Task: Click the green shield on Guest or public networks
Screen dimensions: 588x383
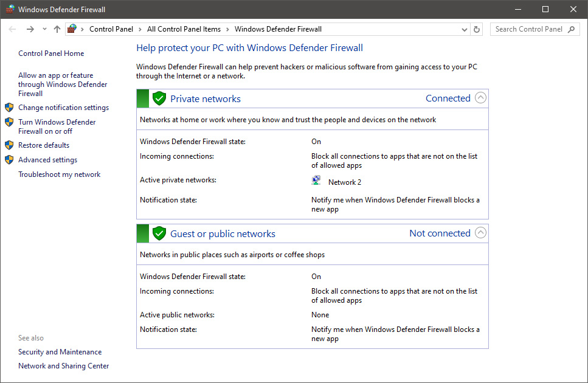Action: pos(159,233)
